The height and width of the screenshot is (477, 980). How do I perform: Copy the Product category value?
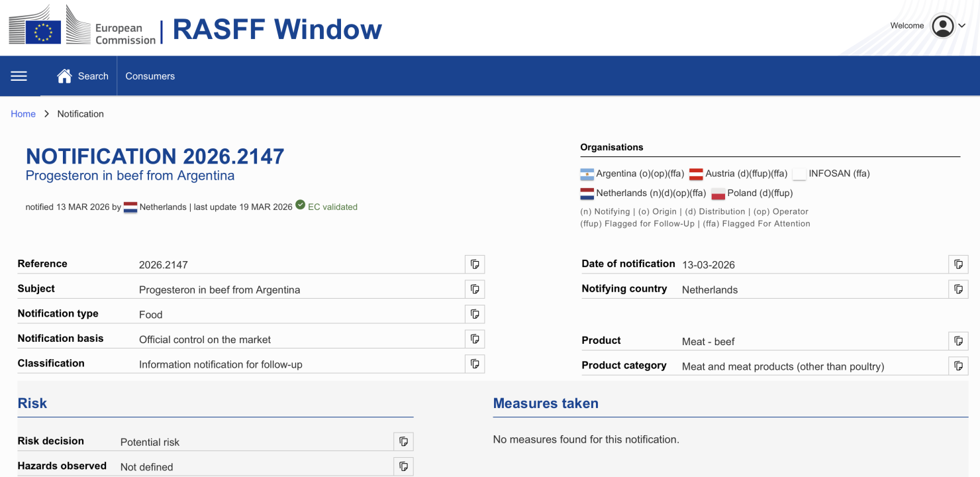958,366
